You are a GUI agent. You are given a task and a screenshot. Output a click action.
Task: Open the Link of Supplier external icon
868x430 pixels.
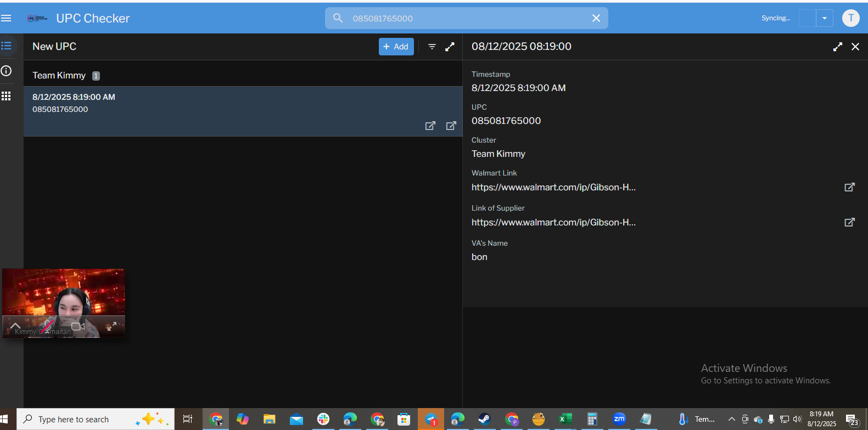849,222
